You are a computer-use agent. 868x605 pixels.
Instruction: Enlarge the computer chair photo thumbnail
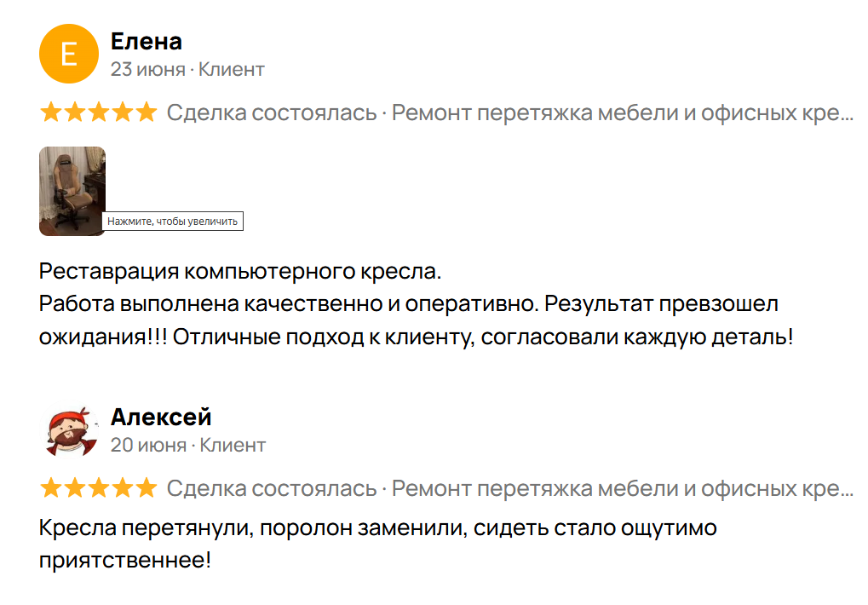point(72,191)
